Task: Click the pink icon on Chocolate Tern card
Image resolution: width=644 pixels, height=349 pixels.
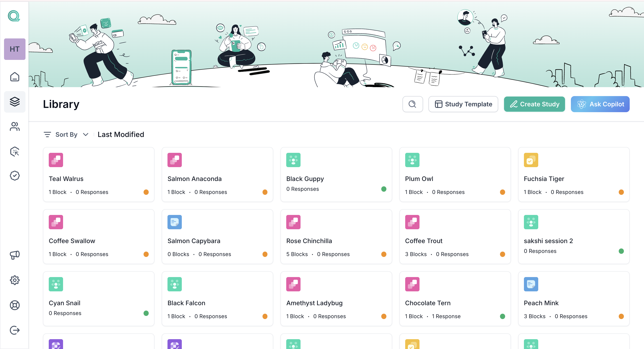Action: (412, 284)
